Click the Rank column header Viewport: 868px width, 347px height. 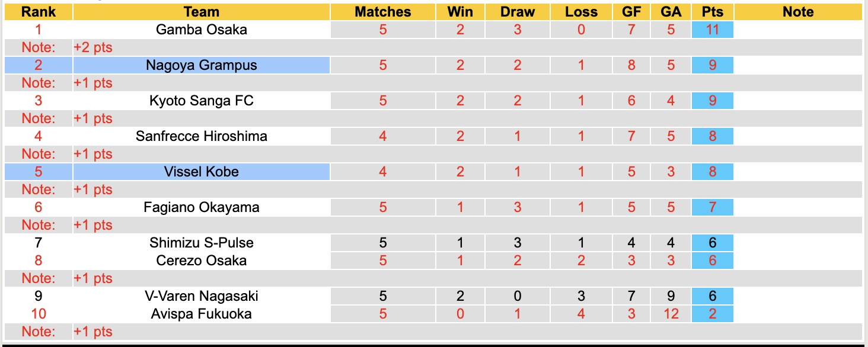click(39, 12)
